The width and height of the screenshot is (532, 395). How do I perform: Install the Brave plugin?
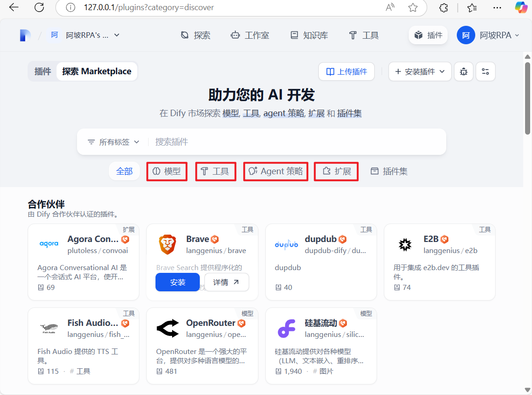(178, 282)
